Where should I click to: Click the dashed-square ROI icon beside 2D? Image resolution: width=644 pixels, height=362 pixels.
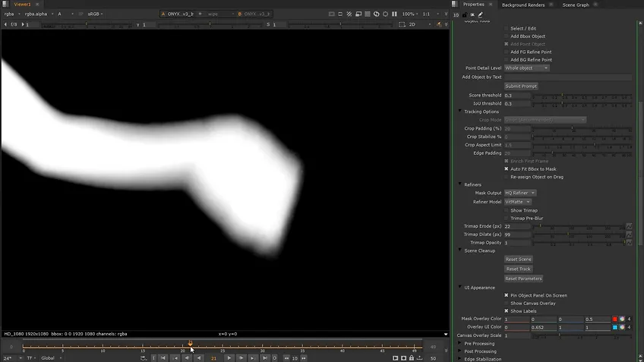tap(402, 24)
